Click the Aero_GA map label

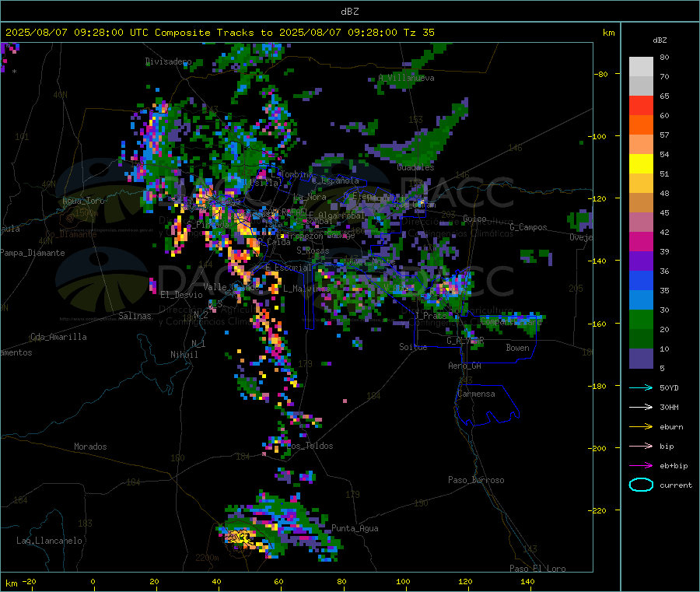tap(465, 366)
